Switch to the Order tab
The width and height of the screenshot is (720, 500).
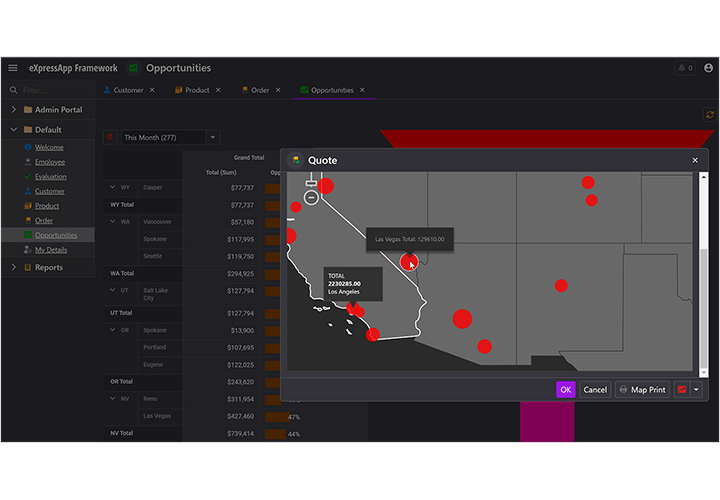[258, 90]
